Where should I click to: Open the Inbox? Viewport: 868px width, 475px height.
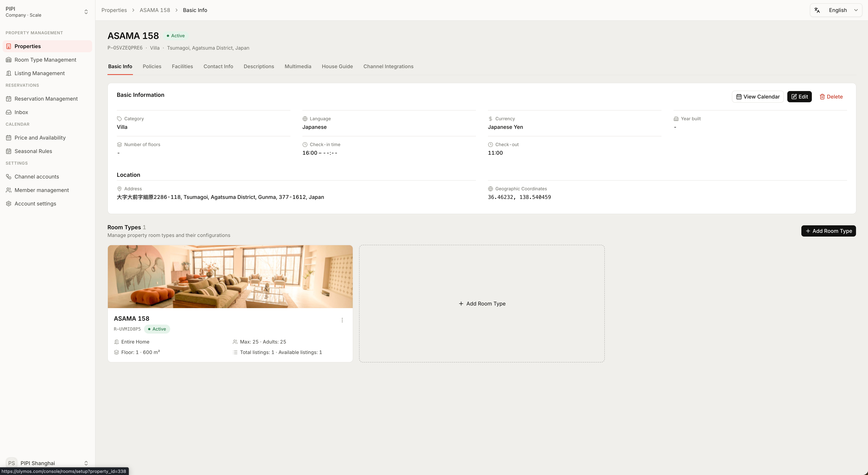point(47,112)
